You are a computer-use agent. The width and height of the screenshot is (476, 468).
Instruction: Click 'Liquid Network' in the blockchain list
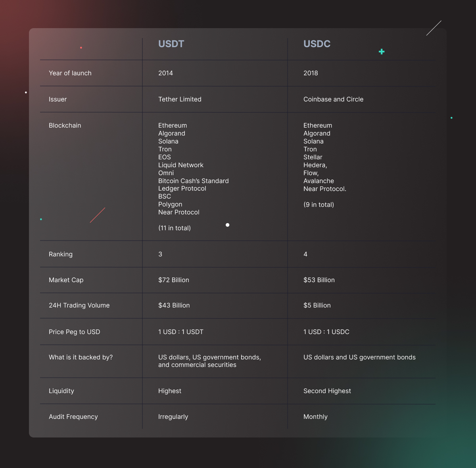click(x=181, y=165)
